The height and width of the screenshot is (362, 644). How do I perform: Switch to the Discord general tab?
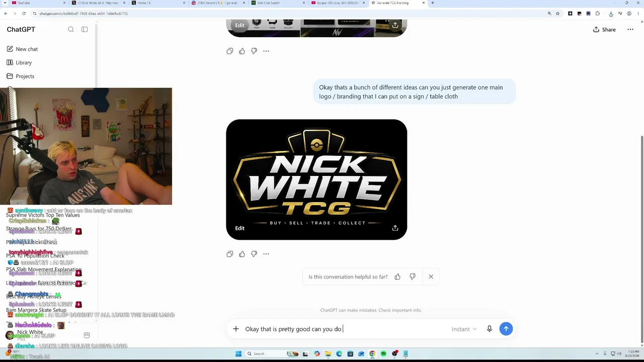click(x=219, y=3)
